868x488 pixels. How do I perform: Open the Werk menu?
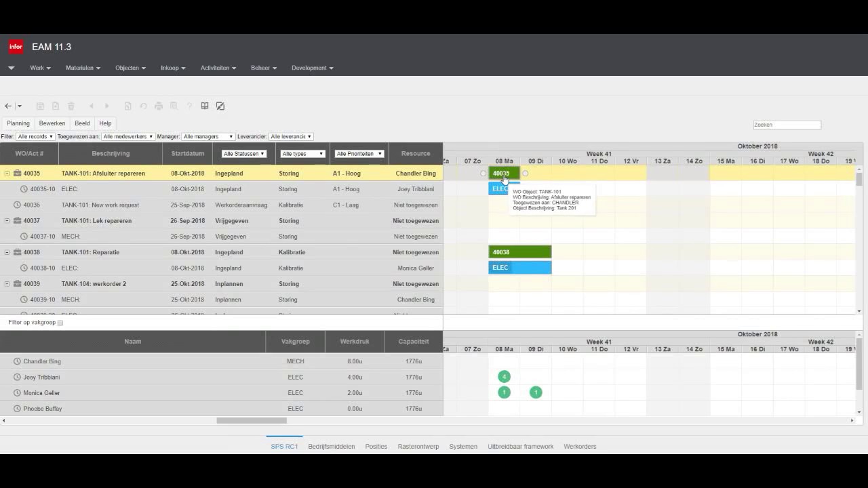click(40, 68)
